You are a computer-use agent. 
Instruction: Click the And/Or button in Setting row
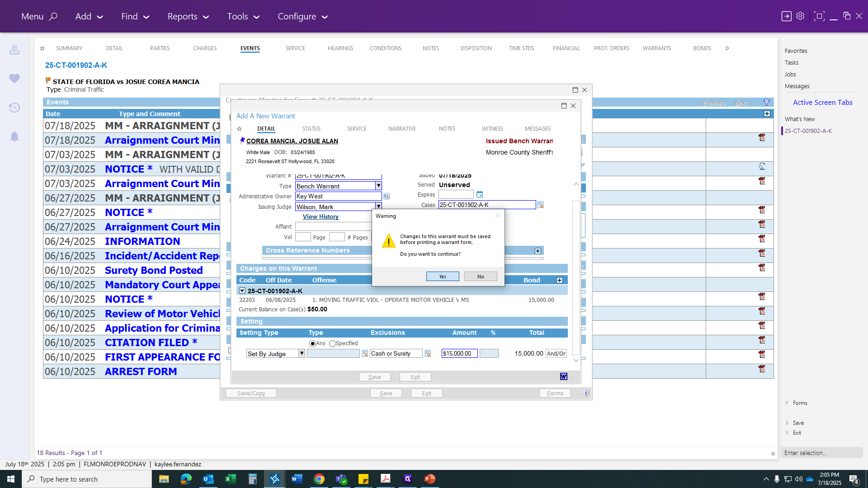(556, 353)
